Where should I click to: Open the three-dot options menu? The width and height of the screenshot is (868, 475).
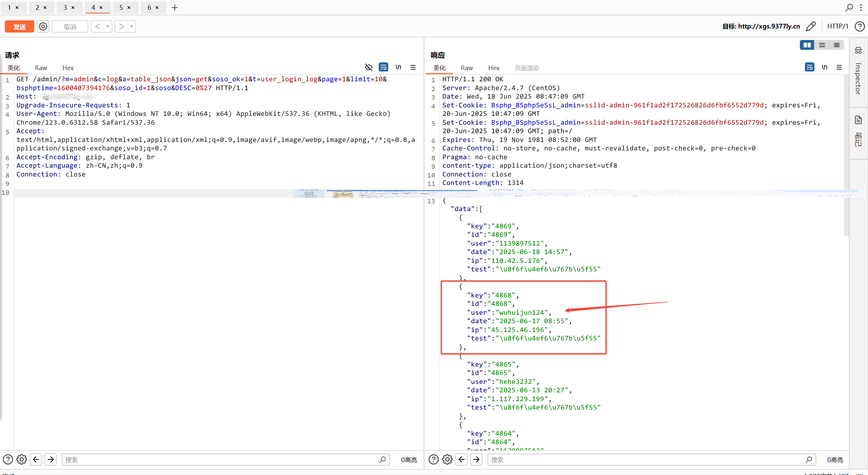[861, 7]
